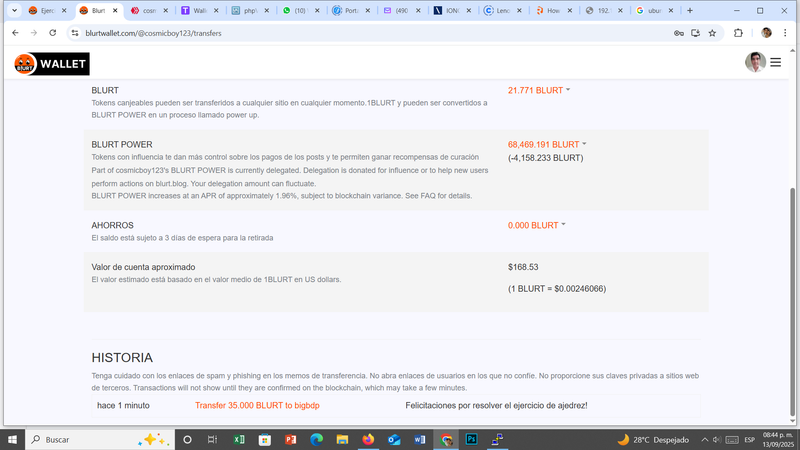
Task: Reload the current page
Action: (53, 33)
